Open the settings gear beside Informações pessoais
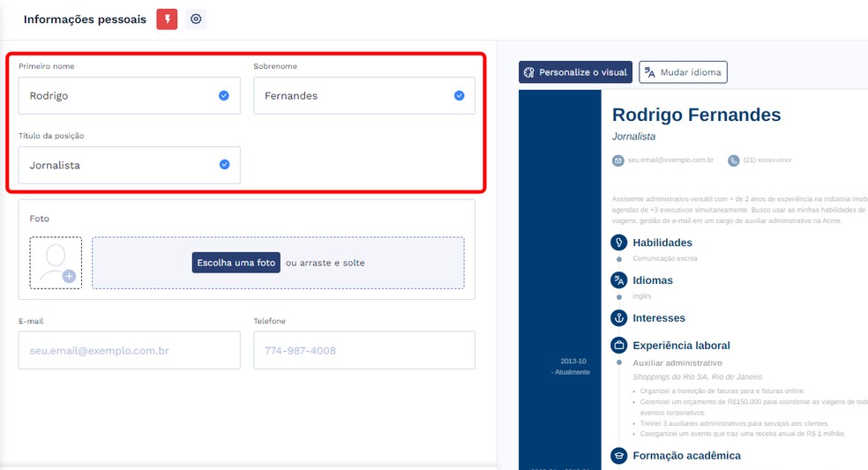This screenshot has width=868, height=470. coord(196,19)
